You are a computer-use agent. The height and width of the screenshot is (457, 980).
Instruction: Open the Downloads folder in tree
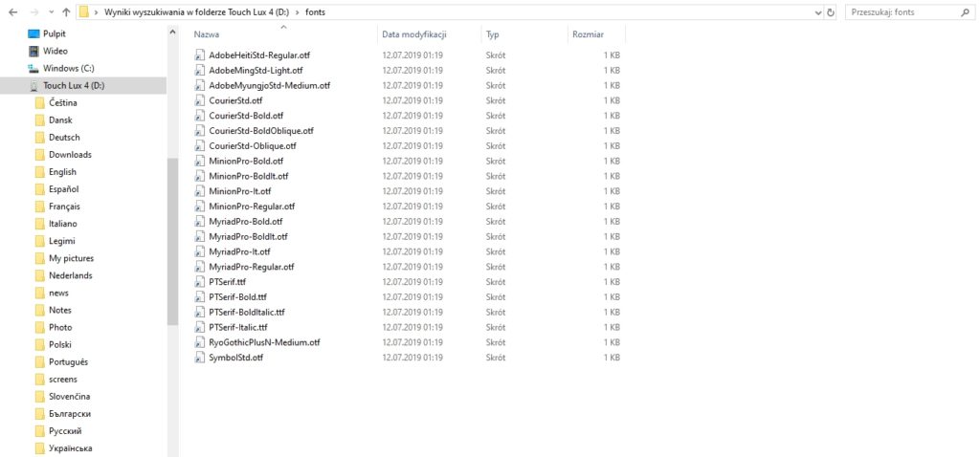click(70, 154)
